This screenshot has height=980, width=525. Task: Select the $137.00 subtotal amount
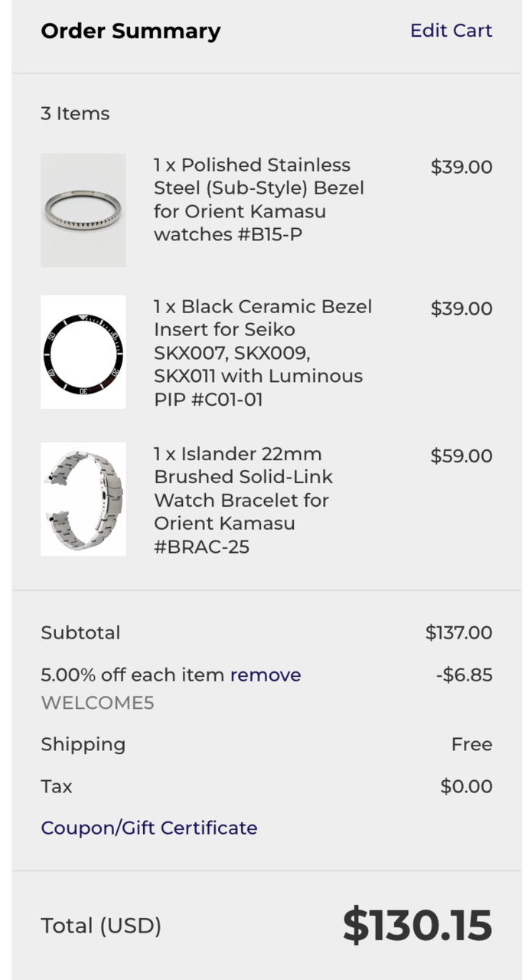pyautogui.click(x=458, y=632)
